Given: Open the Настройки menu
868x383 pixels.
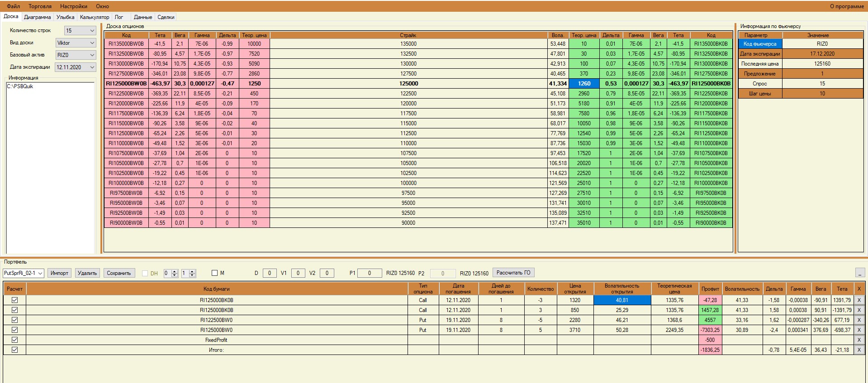Looking at the screenshot, I should 73,6.
